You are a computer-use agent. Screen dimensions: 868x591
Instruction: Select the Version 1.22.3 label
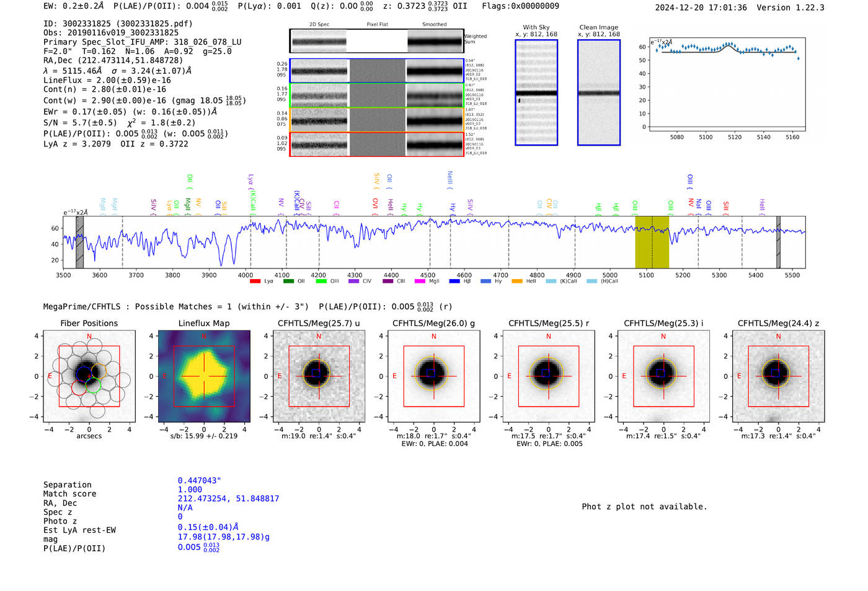click(x=790, y=7)
